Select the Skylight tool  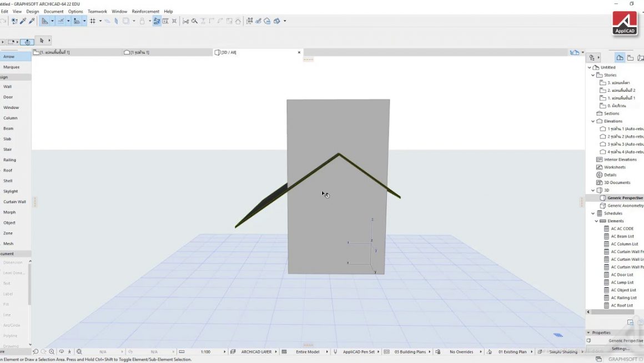click(11, 192)
